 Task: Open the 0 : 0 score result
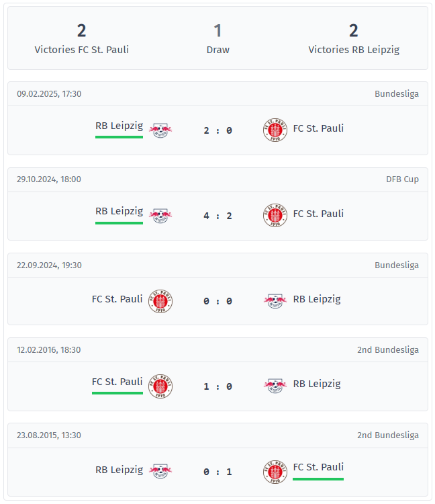(x=217, y=301)
